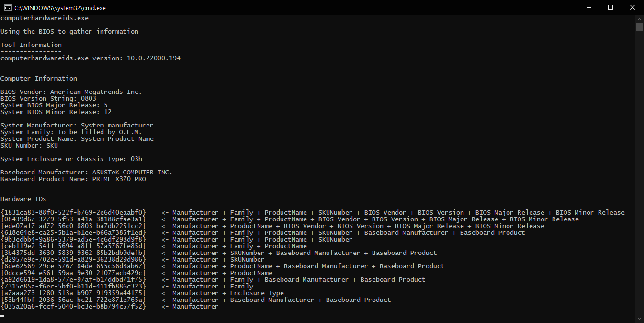Click hardware ID {8de62569-29ce-5767-84de-655c56d8ab67}

coord(73,266)
